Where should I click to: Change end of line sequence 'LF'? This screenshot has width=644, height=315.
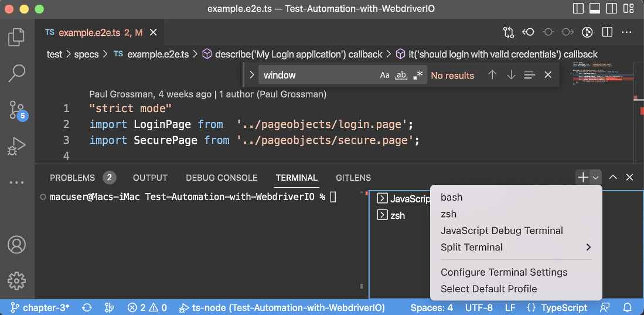(x=510, y=307)
